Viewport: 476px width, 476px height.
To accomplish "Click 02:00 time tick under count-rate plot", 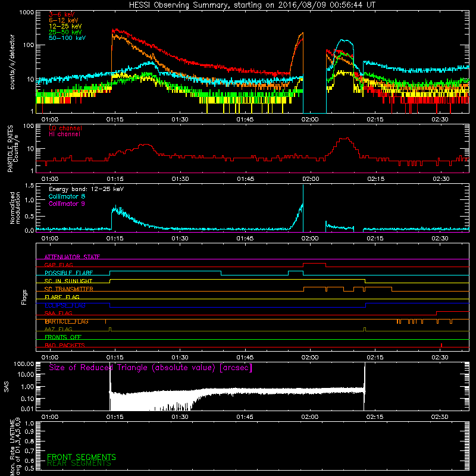I will click(310, 120).
